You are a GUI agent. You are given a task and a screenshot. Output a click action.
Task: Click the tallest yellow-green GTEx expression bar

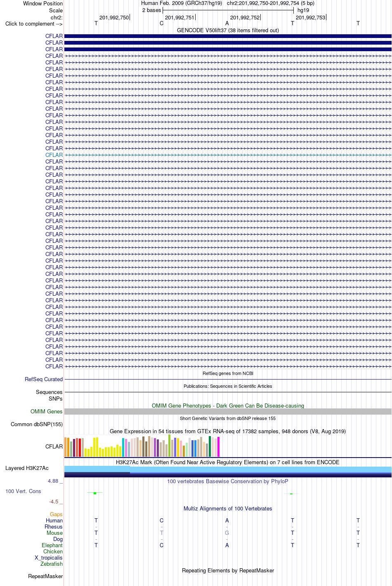click(170, 446)
